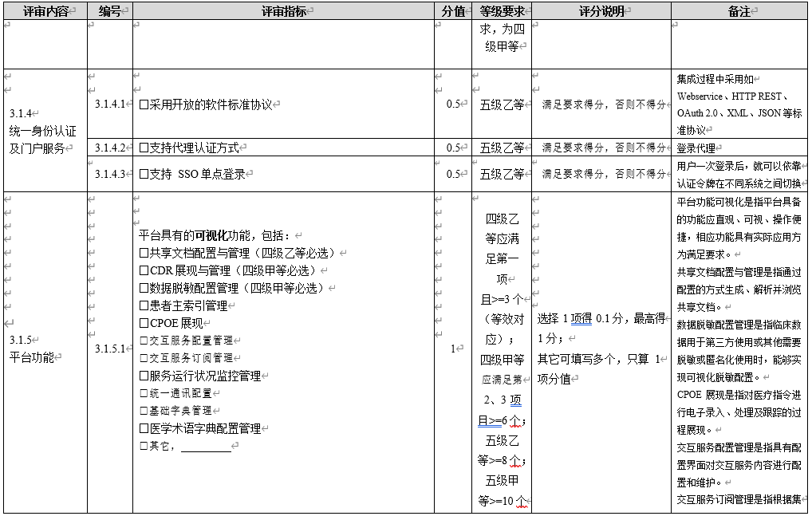Click 五级乙等 in row 3.1.4.3

502,174
